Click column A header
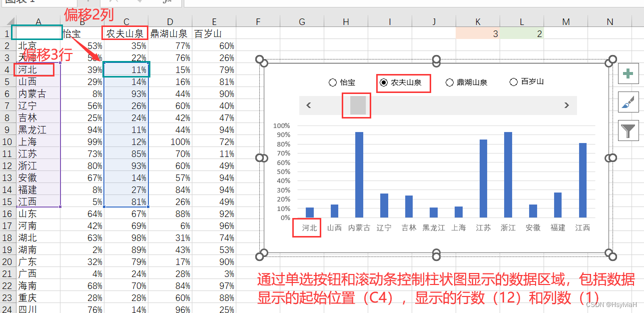 point(38,21)
